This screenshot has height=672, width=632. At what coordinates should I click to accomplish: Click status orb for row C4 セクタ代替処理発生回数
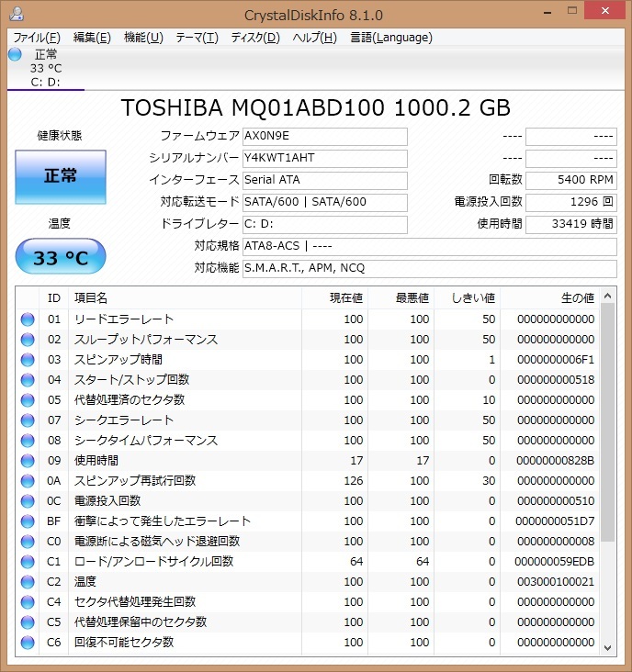tap(28, 601)
